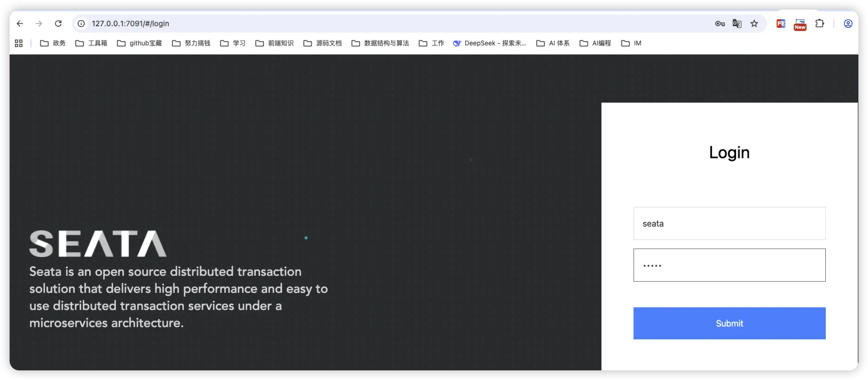Open the 前端知识 bookmark folder

pos(275,43)
